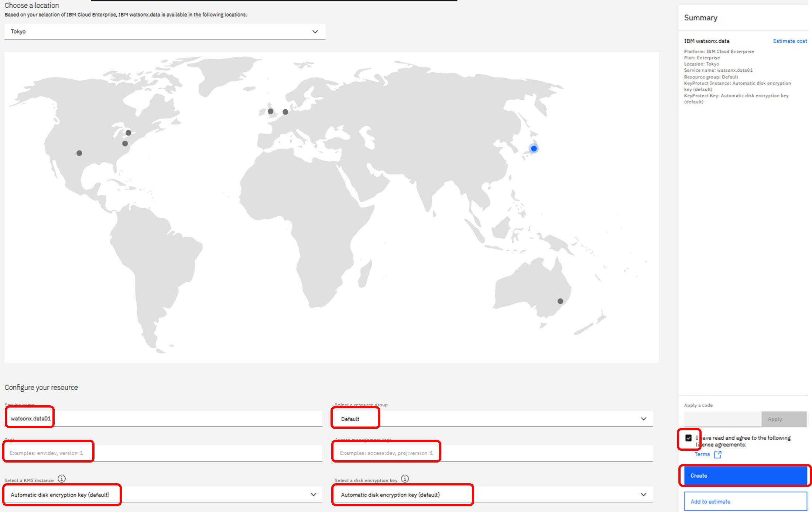Select the western US location dot
The image size is (812, 512).
point(79,153)
